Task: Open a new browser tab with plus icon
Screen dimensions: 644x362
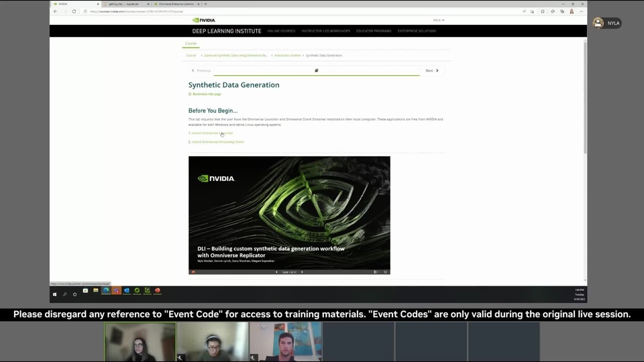Action: [205, 4]
